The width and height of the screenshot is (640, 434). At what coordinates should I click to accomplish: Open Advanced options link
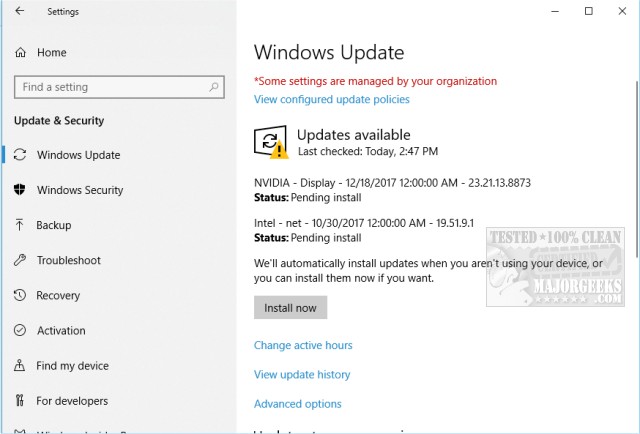pyautogui.click(x=298, y=404)
